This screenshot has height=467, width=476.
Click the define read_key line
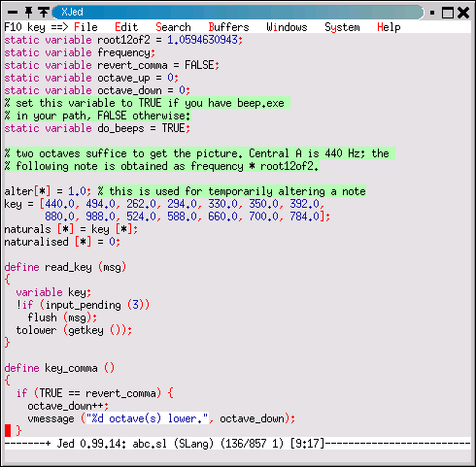(65, 267)
